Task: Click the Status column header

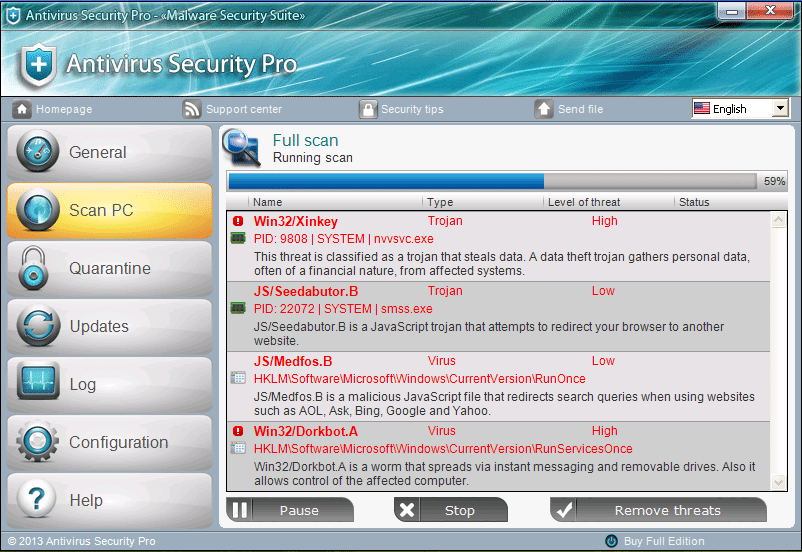Action: point(694,202)
